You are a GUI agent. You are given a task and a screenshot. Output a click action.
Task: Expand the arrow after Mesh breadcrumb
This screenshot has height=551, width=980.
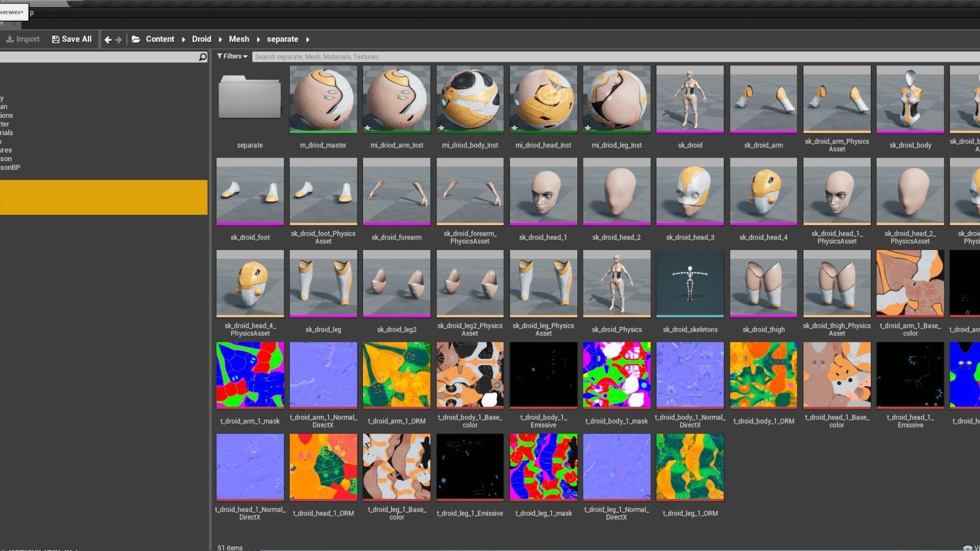click(x=258, y=39)
